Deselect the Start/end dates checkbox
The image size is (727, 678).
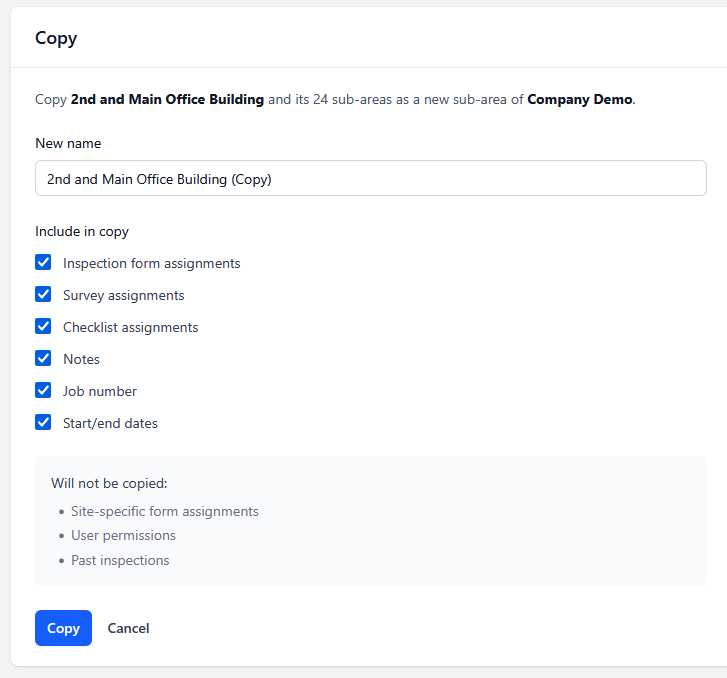43,423
